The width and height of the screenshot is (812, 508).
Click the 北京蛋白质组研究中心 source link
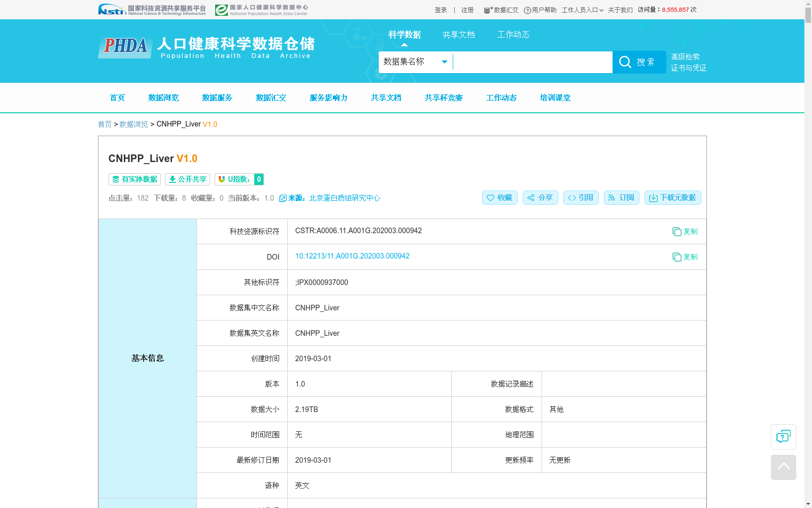click(345, 198)
